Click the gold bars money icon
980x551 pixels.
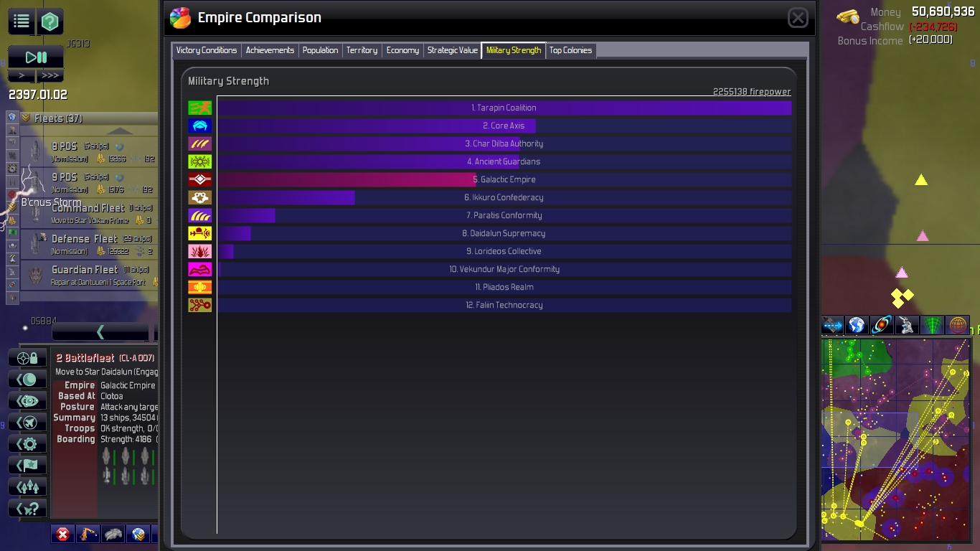pos(848,16)
